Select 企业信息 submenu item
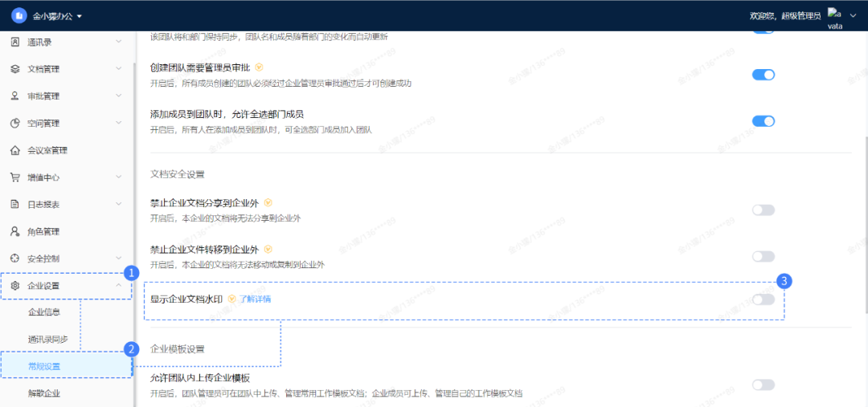This screenshot has width=868, height=407. point(43,312)
